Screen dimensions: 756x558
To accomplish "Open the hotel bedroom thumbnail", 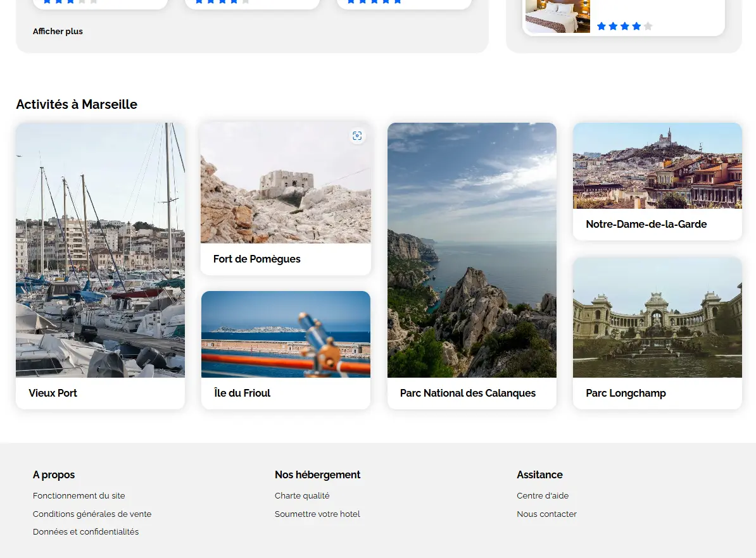I will [558, 16].
